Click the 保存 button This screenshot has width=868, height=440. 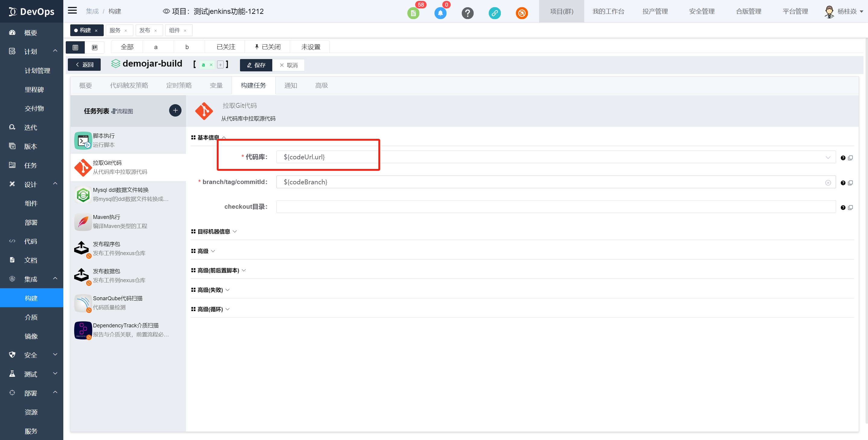click(x=256, y=65)
